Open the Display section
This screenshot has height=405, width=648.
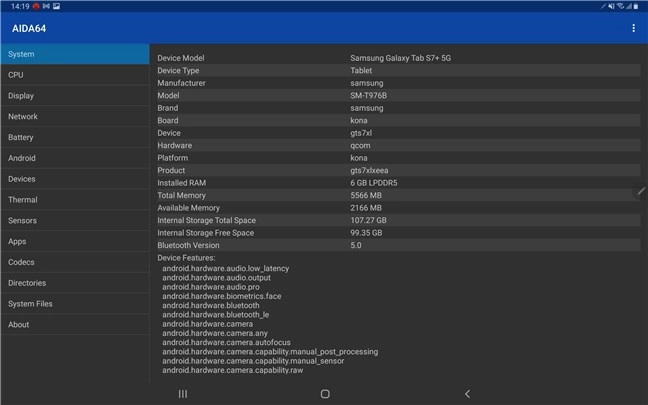coord(75,95)
